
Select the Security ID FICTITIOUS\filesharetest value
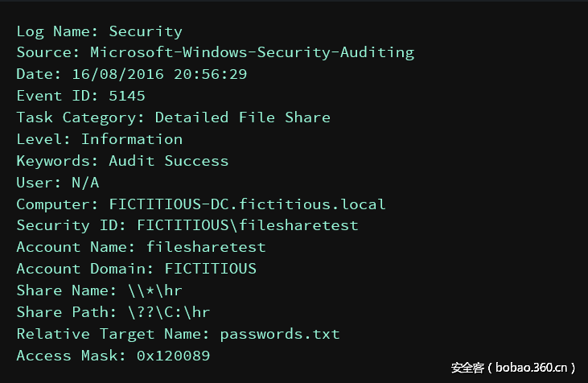point(247,226)
